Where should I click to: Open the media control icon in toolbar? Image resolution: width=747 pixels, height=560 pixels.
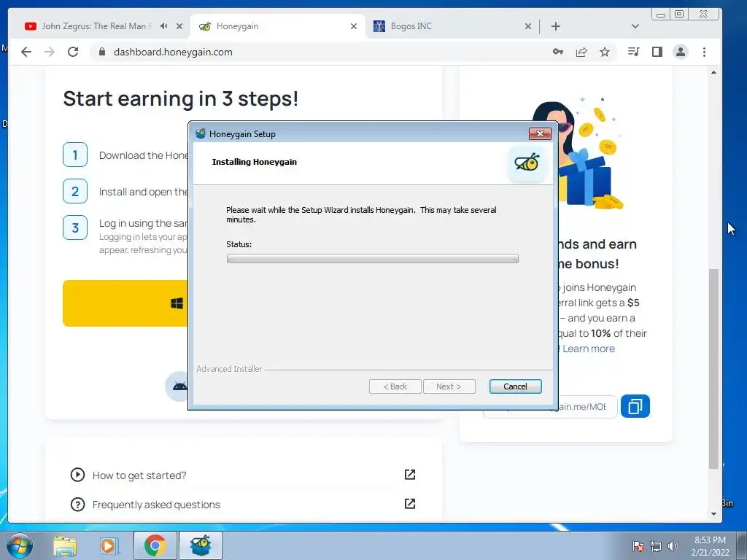click(x=634, y=52)
